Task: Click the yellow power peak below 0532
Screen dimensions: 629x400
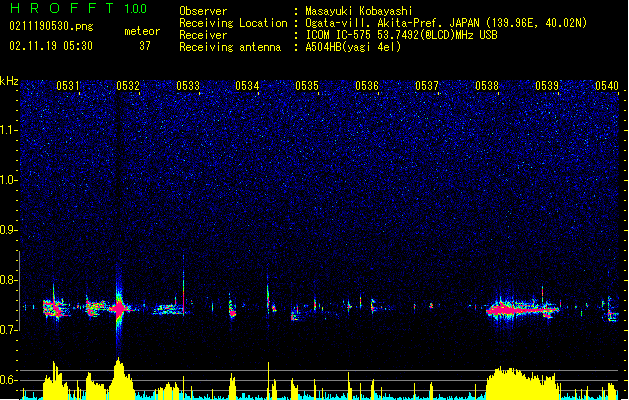Action: (119, 378)
